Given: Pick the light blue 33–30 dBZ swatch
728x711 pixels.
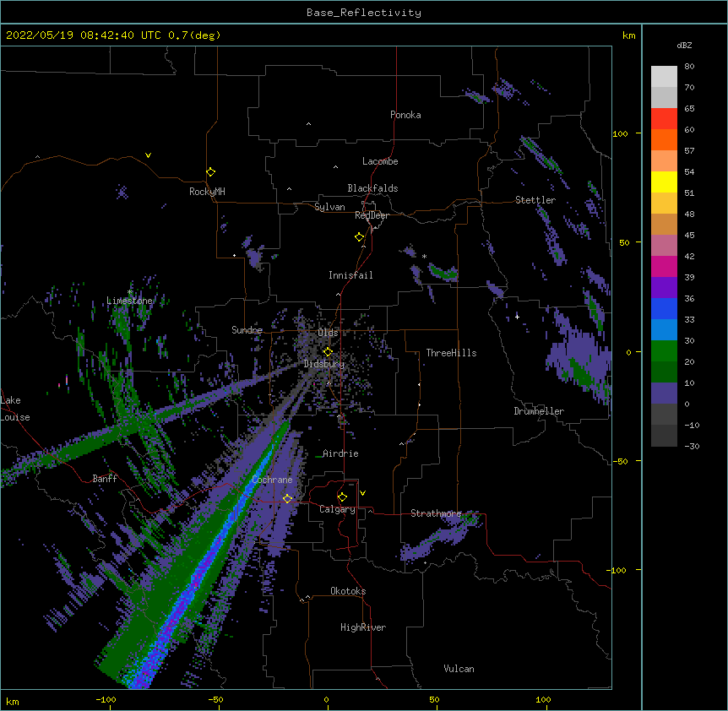Looking at the screenshot, I should (664, 329).
